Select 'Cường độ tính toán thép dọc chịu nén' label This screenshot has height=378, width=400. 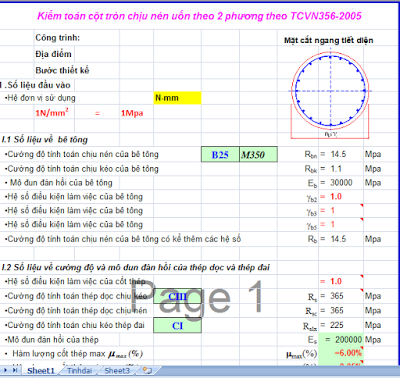76,311
